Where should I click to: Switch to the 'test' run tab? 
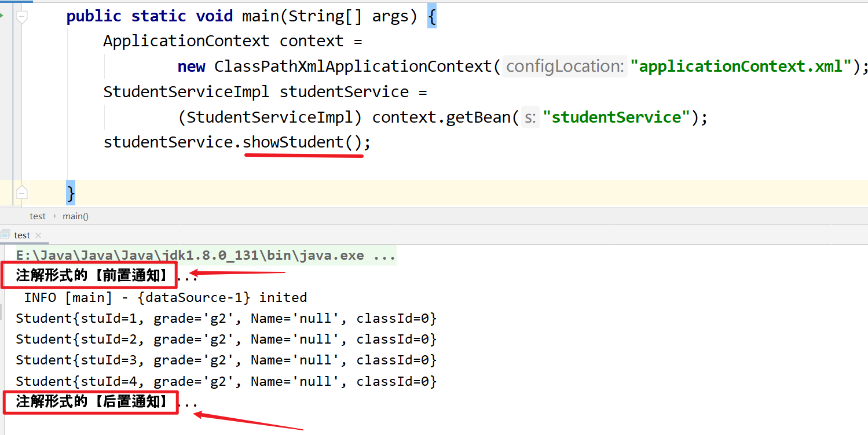pos(22,235)
